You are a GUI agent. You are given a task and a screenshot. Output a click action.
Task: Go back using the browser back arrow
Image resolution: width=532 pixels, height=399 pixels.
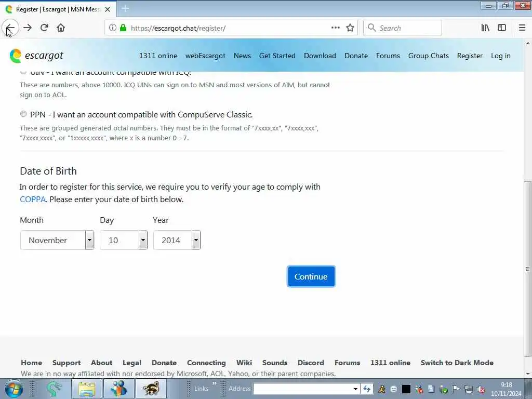pos(10,28)
